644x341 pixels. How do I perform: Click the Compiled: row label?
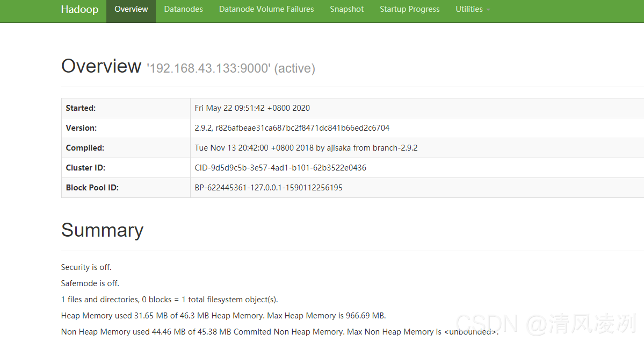coord(85,148)
